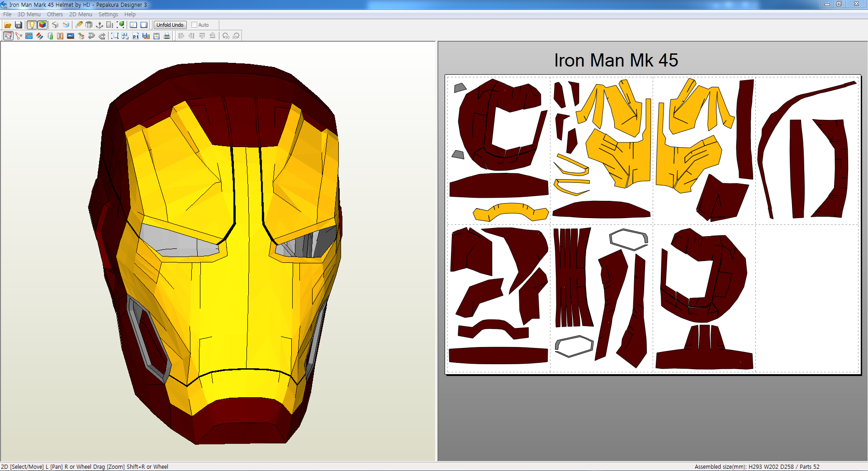Click the align top icon
The height and width of the screenshot is (471, 868).
[202, 36]
